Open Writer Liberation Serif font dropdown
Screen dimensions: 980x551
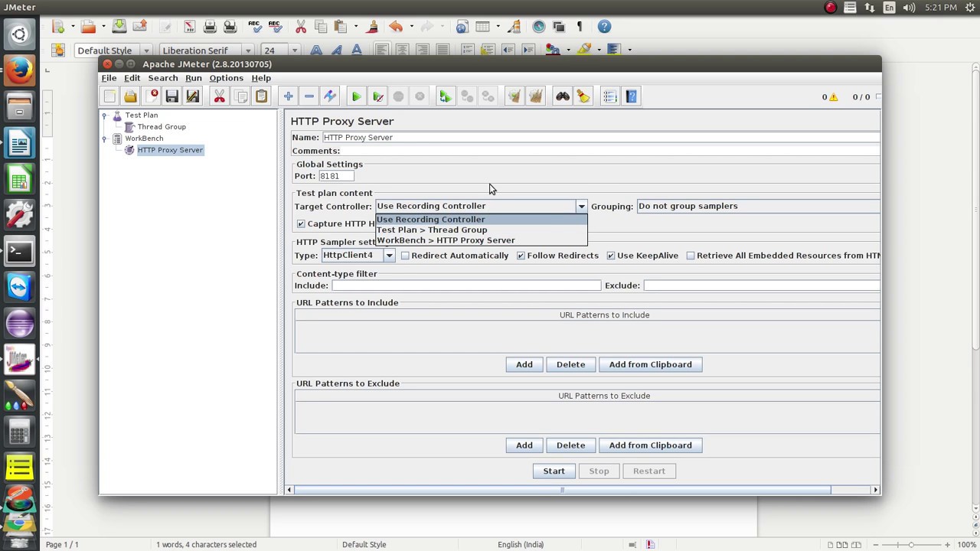click(247, 51)
